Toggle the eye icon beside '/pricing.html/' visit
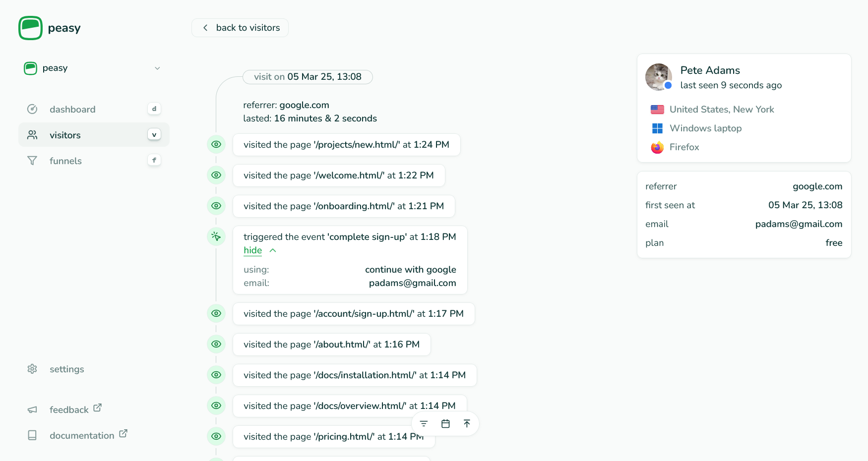Viewport: 868px width, 461px height. coord(216,436)
